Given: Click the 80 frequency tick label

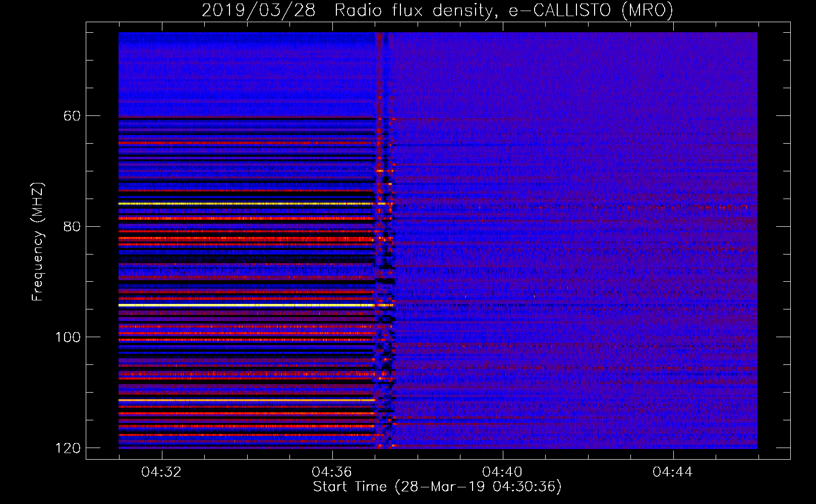Looking at the screenshot, I should [72, 226].
